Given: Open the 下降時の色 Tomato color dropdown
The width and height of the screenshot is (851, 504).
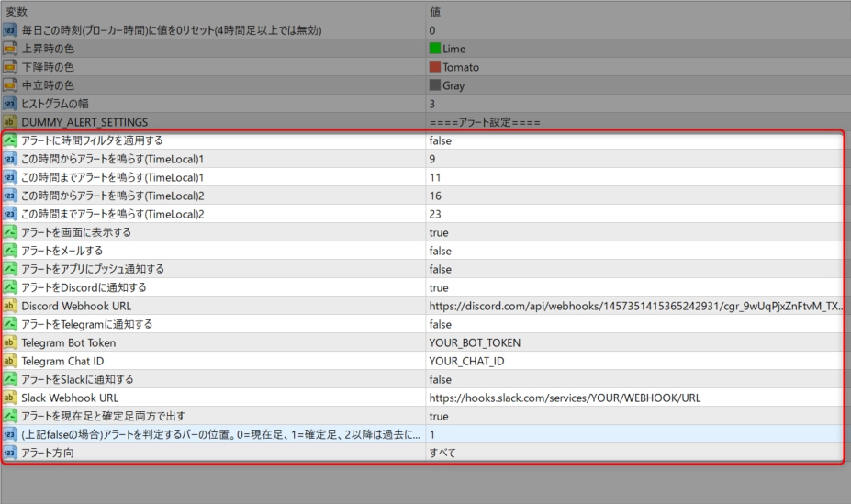Looking at the screenshot, I should click(633, 67).
